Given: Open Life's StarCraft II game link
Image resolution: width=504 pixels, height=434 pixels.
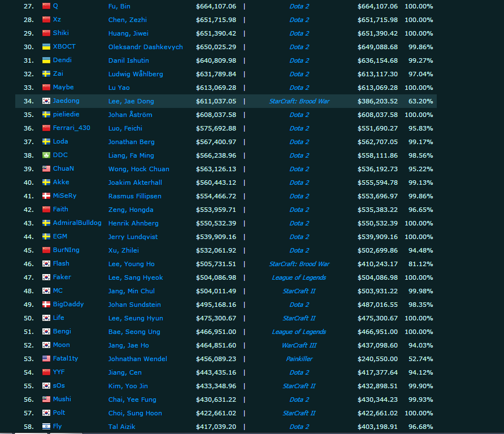Looking at the screenshot, I should click(x=299, y=318).
